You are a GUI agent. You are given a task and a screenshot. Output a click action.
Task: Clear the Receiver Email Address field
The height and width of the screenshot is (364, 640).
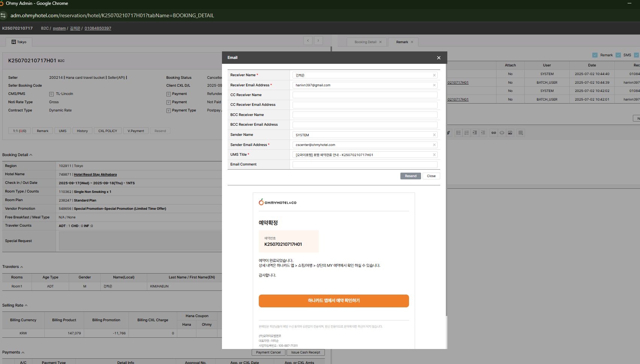click(434, 85)
